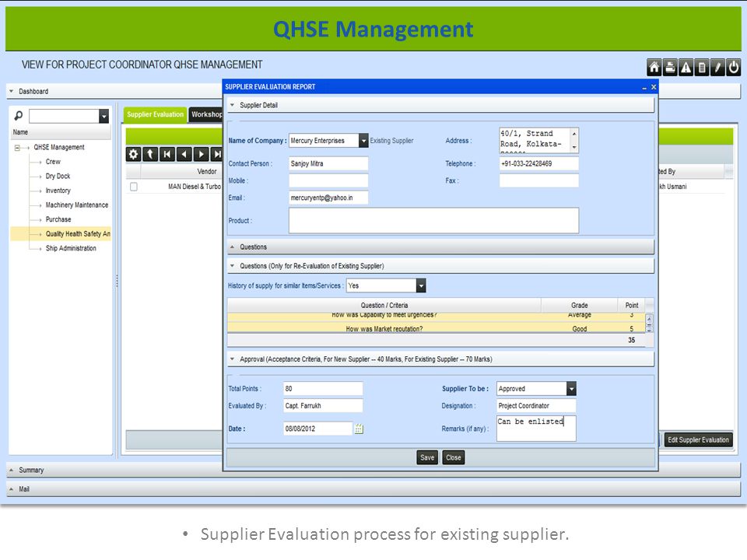Click the Remarks text area
This screenshot has width=747, height=560.
[536, 429]
